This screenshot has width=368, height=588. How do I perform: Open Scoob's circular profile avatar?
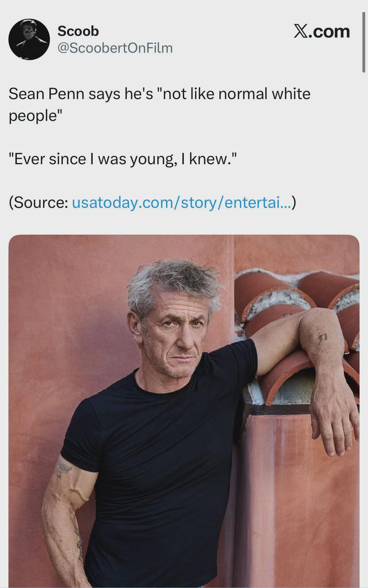(x=29, y=39)
